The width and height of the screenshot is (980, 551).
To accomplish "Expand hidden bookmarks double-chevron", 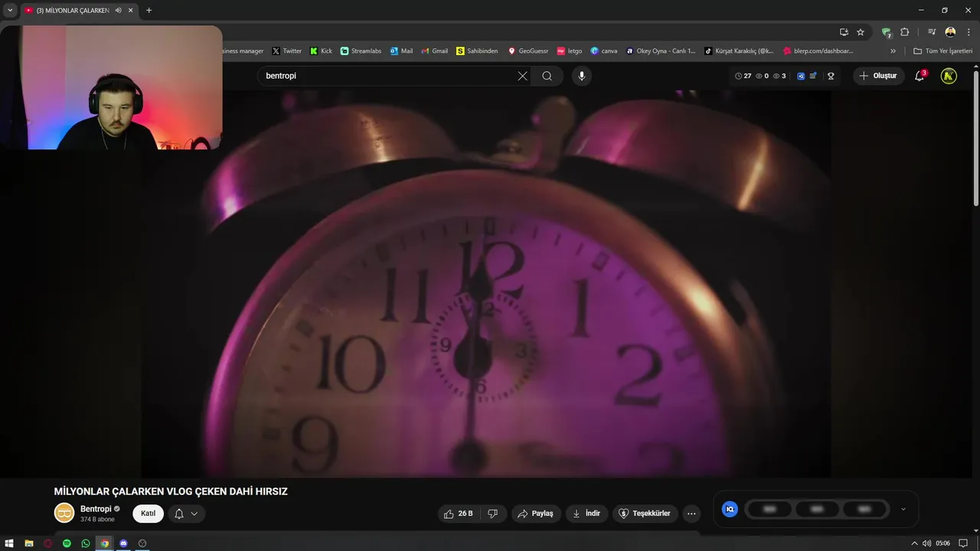I will tap(893, 51).
